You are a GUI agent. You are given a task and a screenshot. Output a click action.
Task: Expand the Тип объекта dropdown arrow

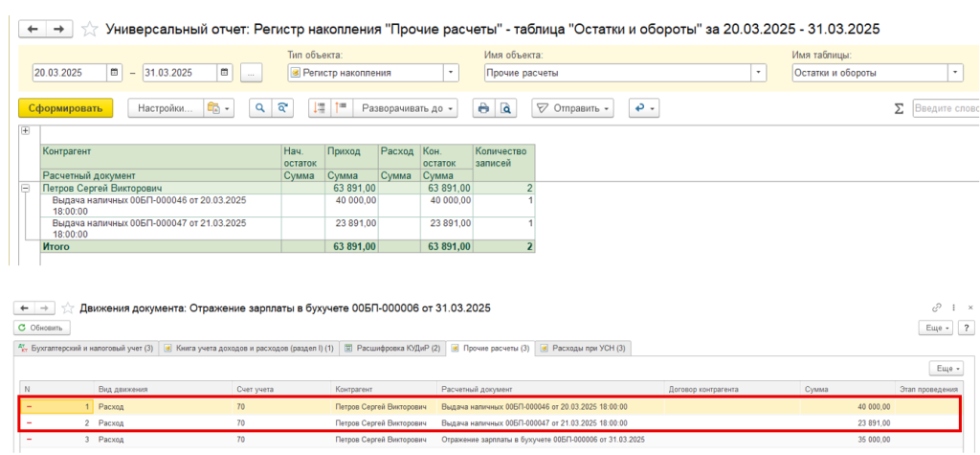(452, 73)
